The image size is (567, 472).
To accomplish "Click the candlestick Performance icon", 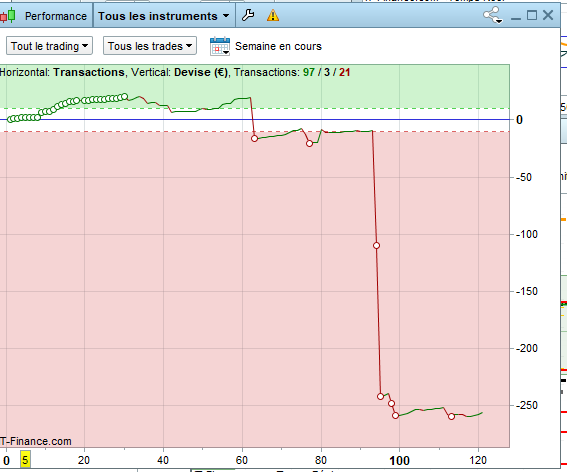I will (8, 16).
